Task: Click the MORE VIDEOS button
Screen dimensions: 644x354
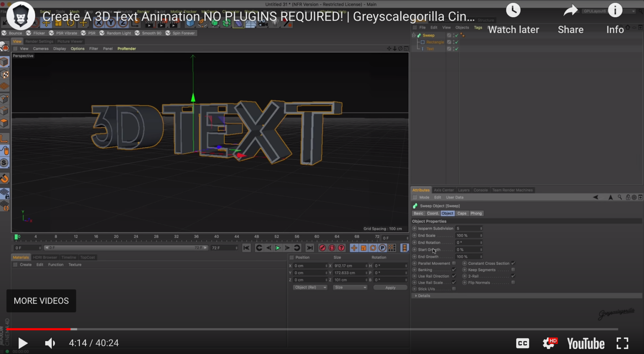Action: click(41, 301)
